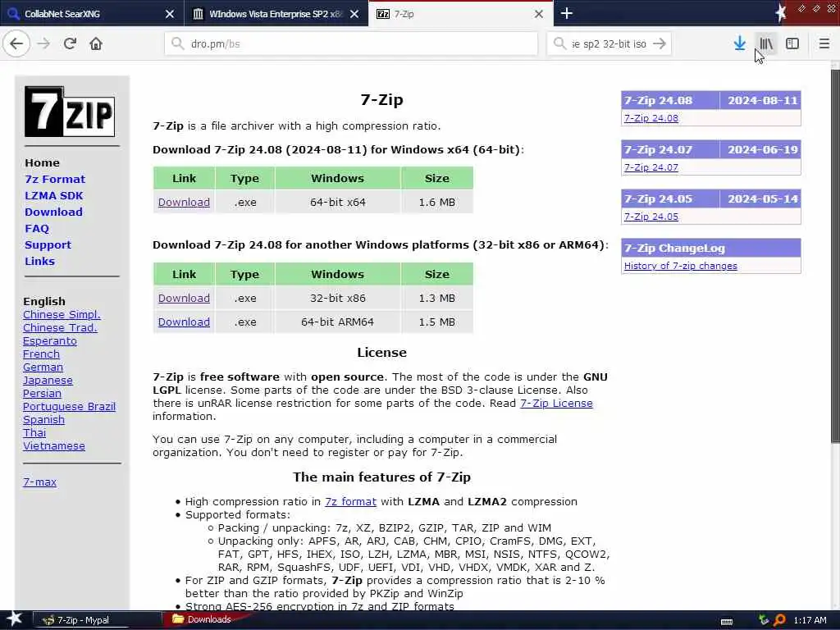Switch language to French
Viewport: 840px width, 630px height.
point(41,354)
